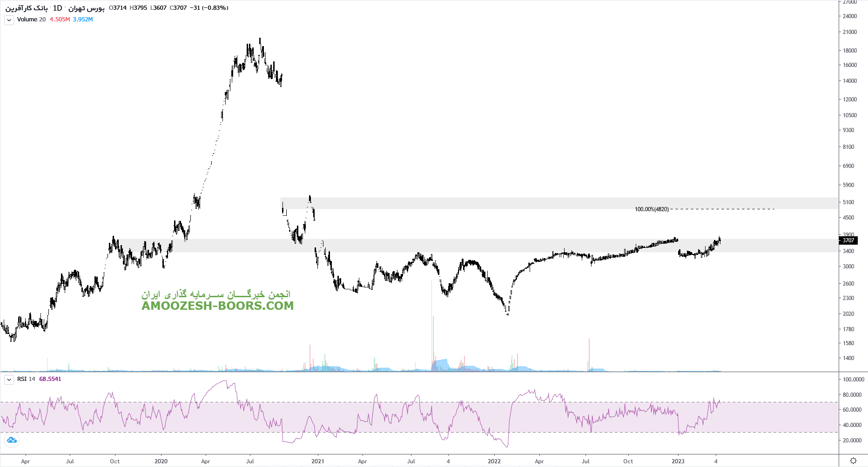868x467 pixels.
Task: Click the 2021 label on time axis
Action: click(318, 461)
